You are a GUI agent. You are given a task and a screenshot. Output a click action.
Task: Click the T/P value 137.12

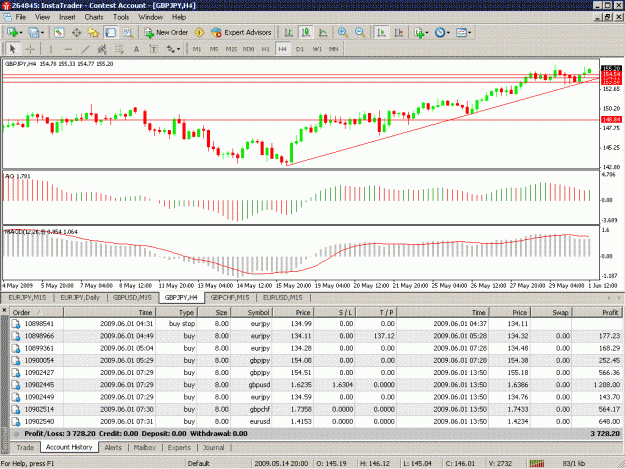384,336
